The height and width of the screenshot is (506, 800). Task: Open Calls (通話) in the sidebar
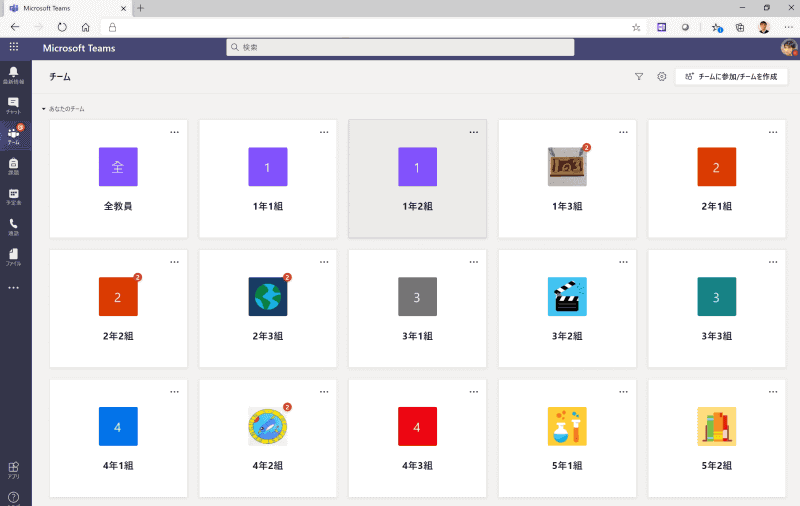pos(13,227)
